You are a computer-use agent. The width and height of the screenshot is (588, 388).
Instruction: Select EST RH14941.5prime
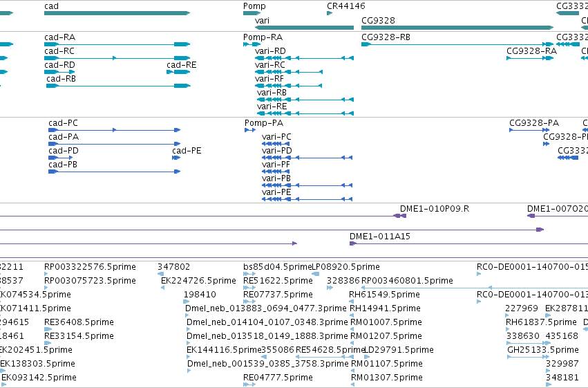(x=352, y=315)
